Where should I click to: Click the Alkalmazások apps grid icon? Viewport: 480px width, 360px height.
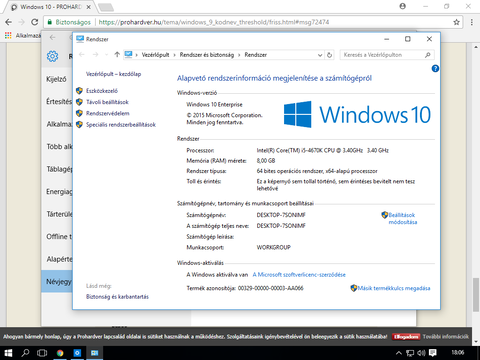coord(8,35)
